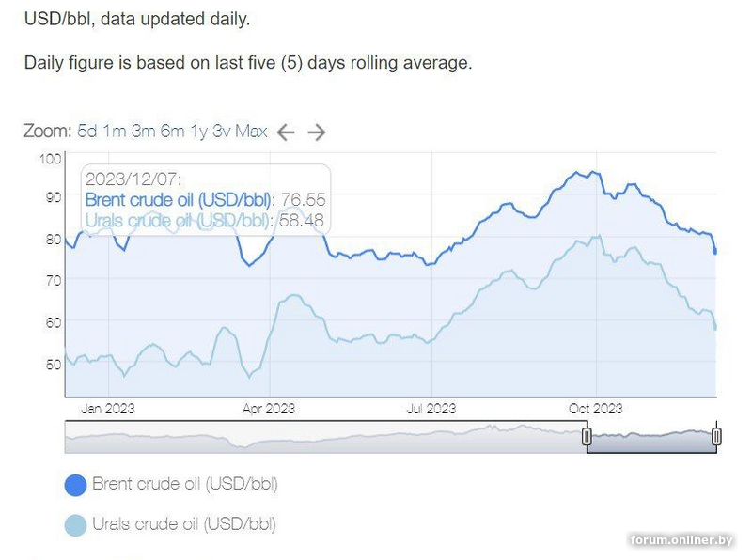Toggle the Urals crude oil legend label

(184, 524)
